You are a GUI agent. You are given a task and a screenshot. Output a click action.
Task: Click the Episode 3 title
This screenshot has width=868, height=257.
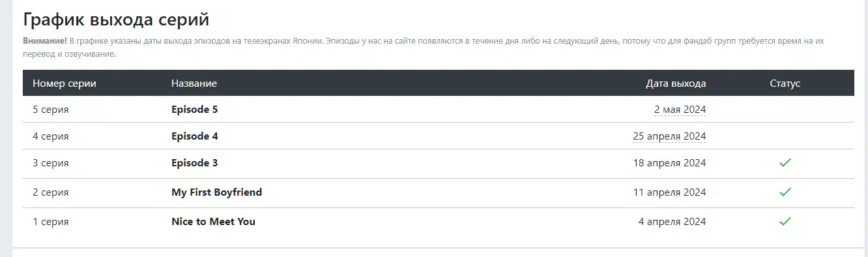tap(194, 163)
